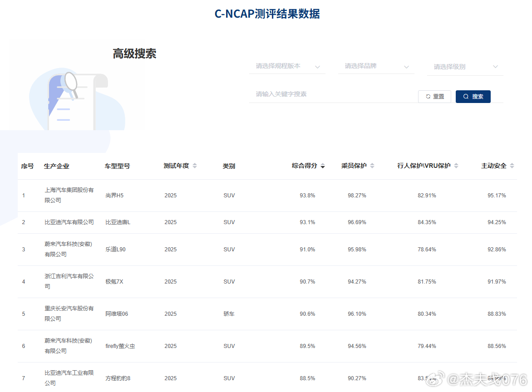Click the 高级搜索 heading

click(135, 54)
